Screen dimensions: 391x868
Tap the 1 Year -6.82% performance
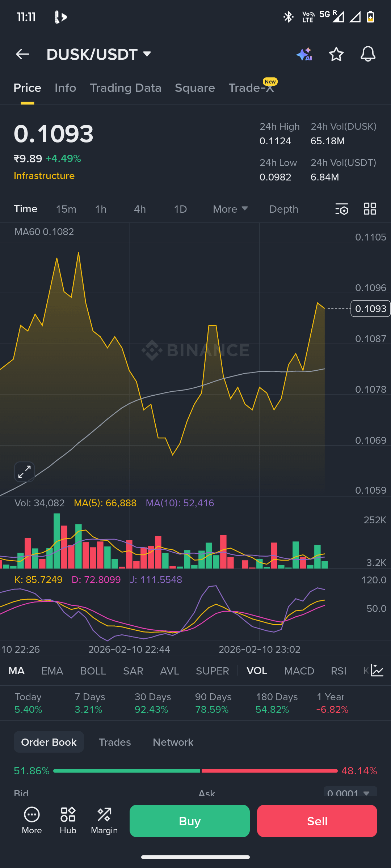click(x=332, y=703)
